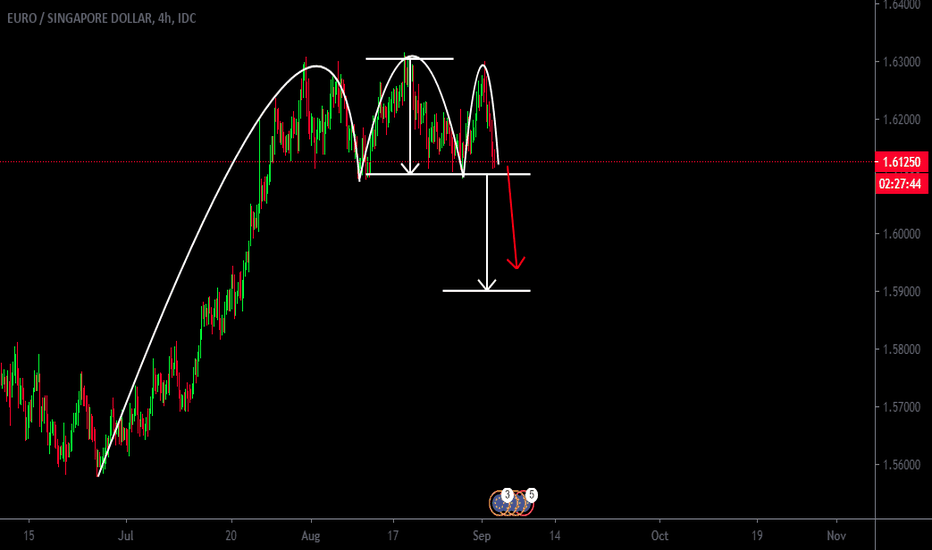The height and width of the screenshot is (550, 932).
Task: Click the 1.62000 price axis label
Action: 901,120
